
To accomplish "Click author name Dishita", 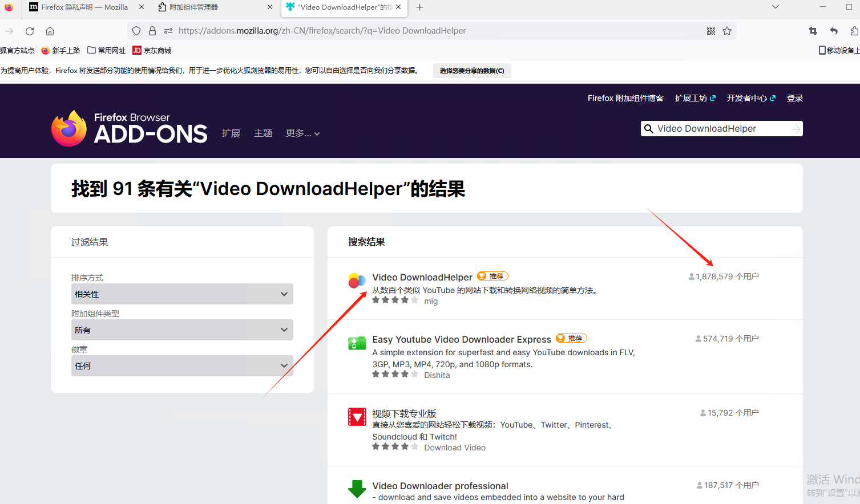I will [x=437, y=375].
